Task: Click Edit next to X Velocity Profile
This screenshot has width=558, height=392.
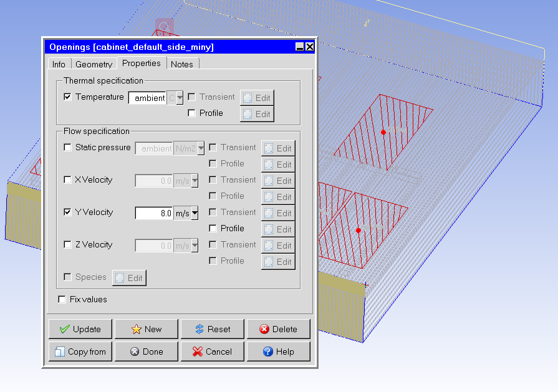Action: (x=278, y=197)
